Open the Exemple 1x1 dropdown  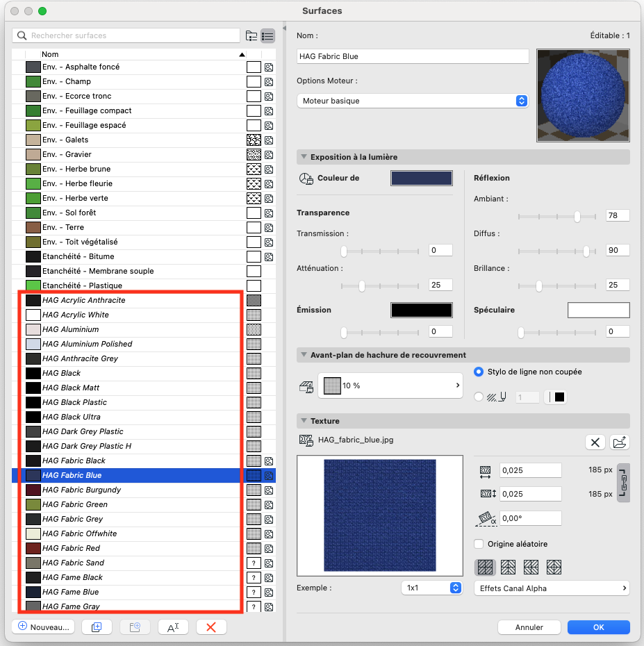click(431, 588)
